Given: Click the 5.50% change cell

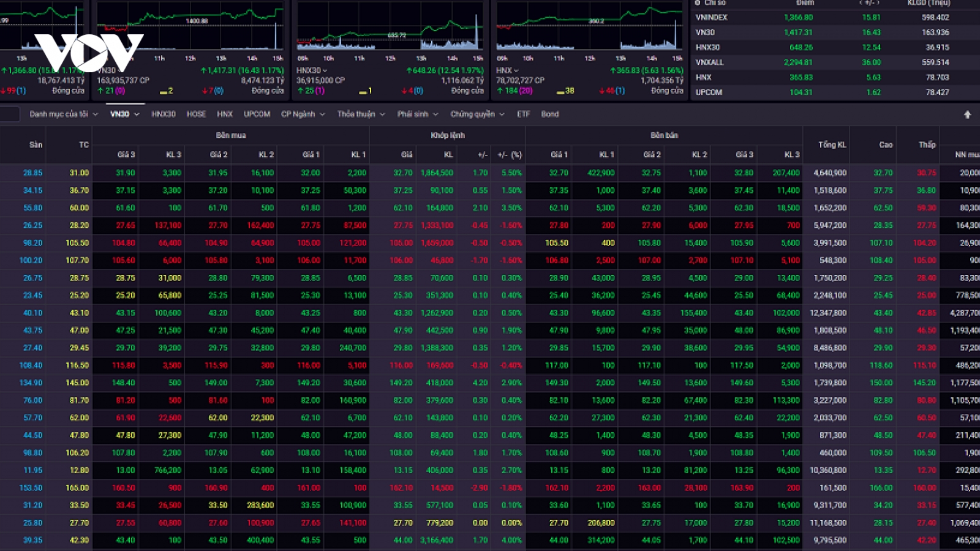Looking at the screenshot, I should pyautogui.click(x=511, y=173).
